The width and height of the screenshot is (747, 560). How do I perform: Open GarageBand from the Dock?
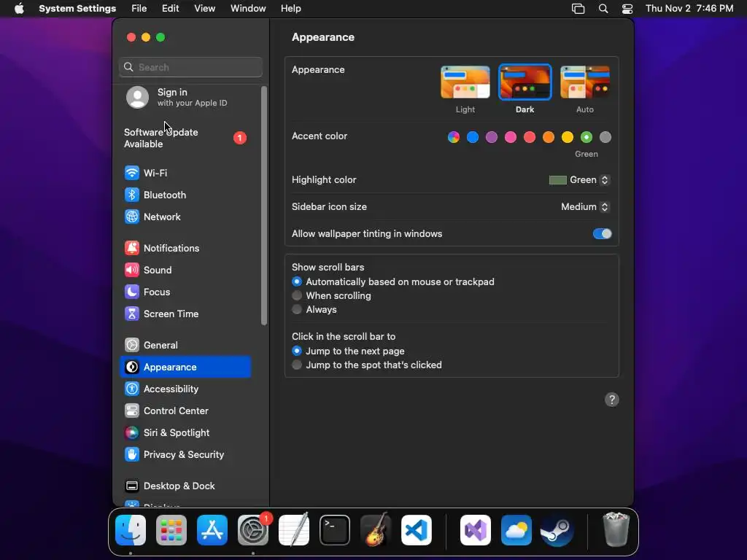pos(376,530)
